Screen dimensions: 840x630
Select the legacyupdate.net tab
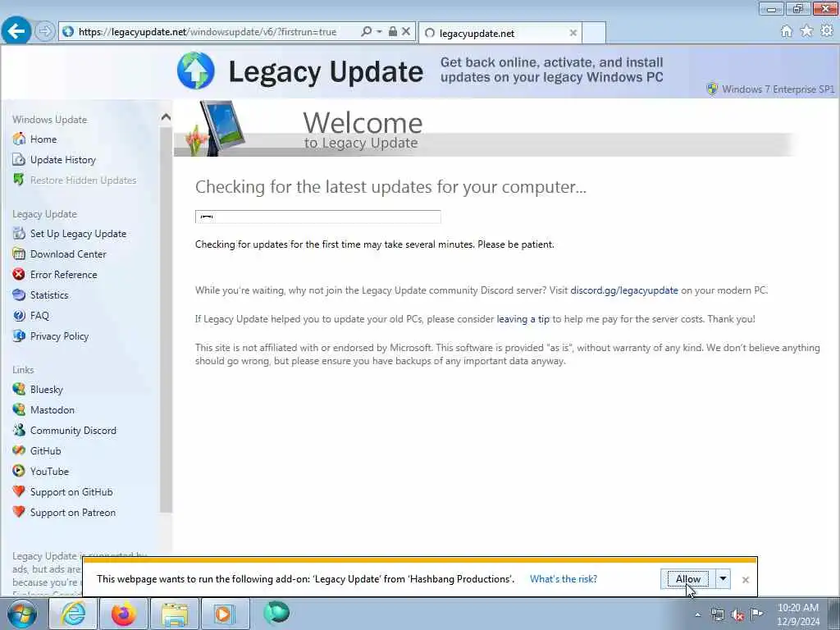tap(500, 33)
